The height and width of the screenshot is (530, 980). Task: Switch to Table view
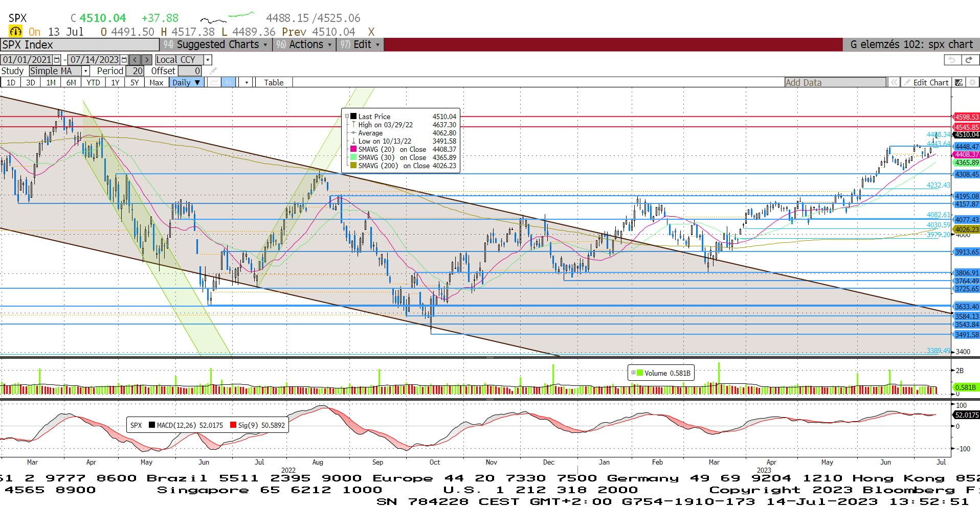pyautogui.click(x=274, y=82)
